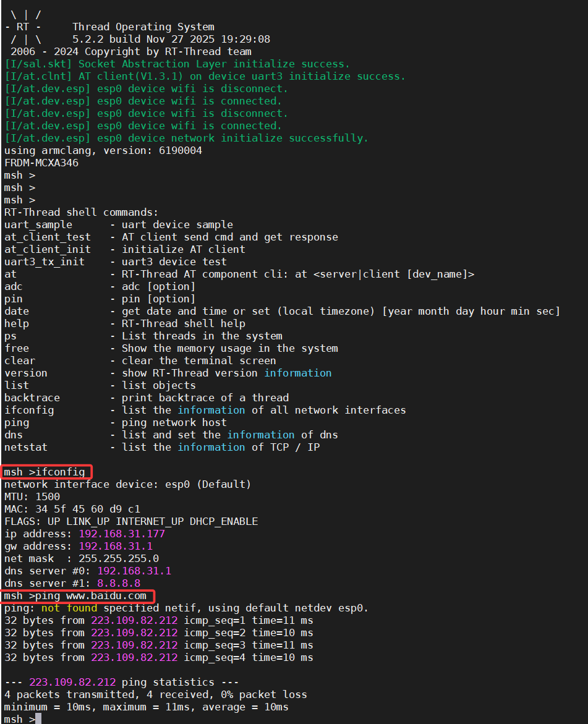Select the net mask value 255.255.255.0
This screenshot has height=724, width=588.
[x=118, y=558]
